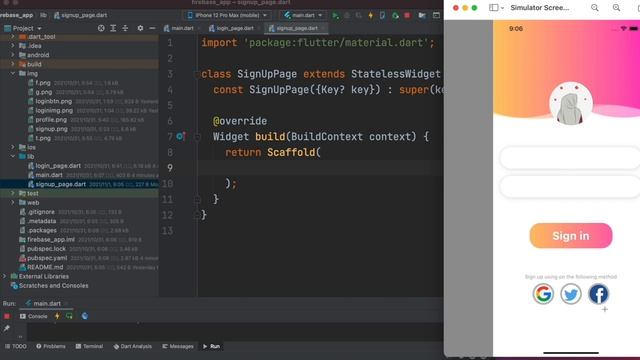
Task: Select signup_page.dart in project tree
Action: (60, 184)
